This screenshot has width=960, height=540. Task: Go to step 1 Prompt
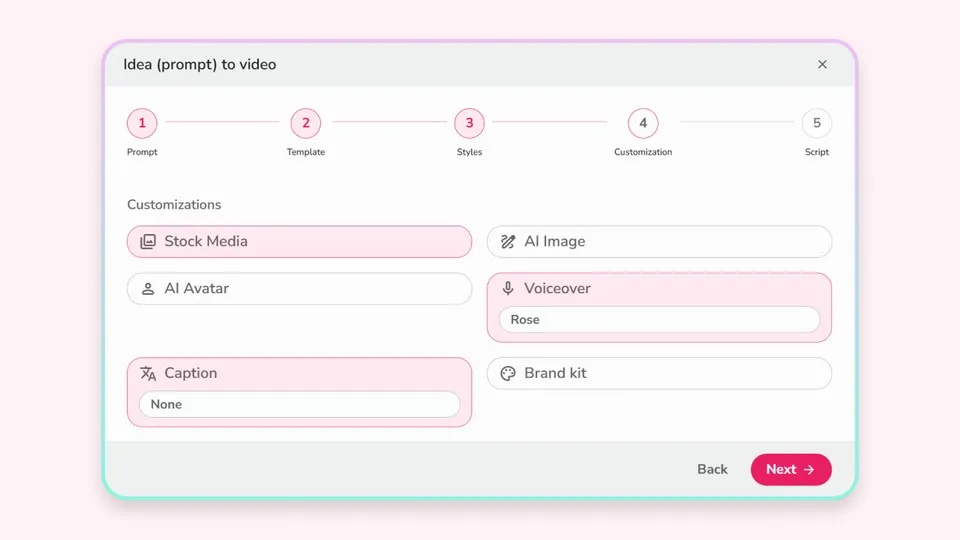142,123
